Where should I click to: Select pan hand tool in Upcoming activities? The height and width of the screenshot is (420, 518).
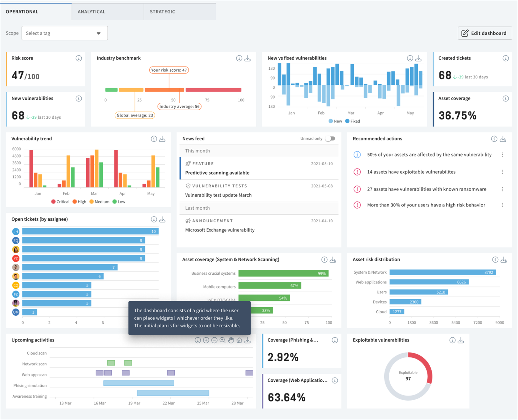click(231, 340)
